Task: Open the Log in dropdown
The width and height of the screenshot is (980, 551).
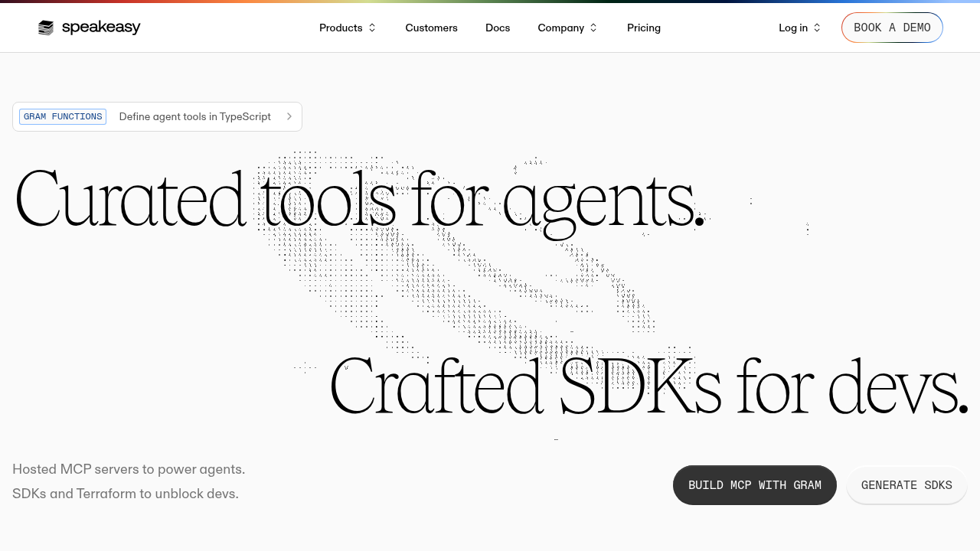Action: pos(799,28)
